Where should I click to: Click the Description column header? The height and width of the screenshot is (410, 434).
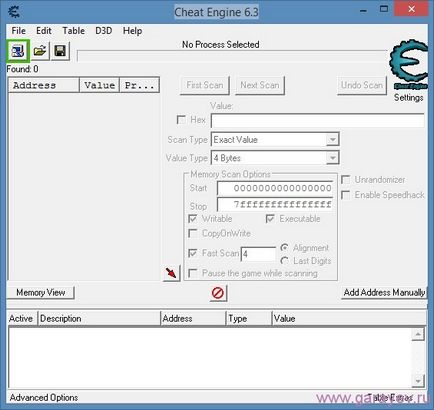99,318
